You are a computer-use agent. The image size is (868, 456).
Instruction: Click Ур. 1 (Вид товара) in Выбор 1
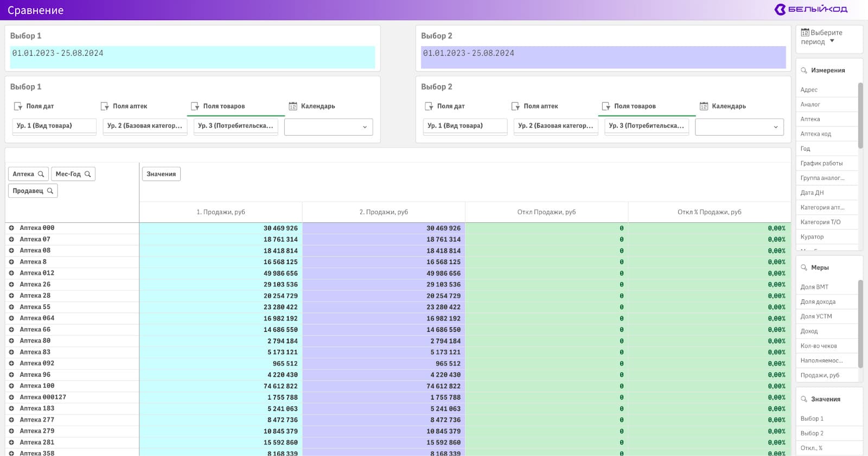54,126
